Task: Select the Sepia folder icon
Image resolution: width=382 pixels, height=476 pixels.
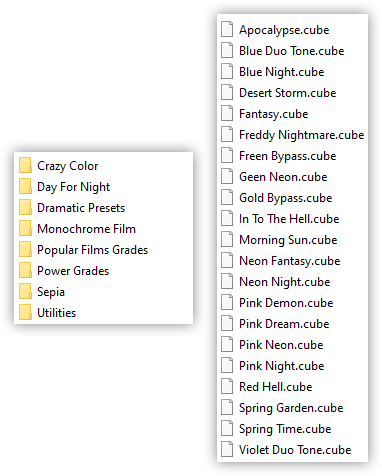Action: click(25, 292)
